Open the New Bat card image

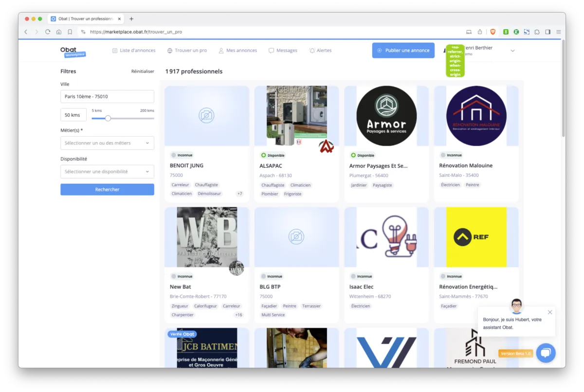207,237
